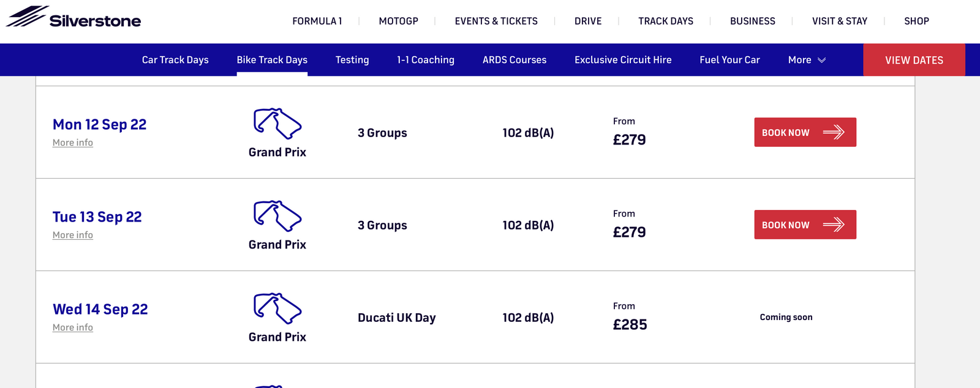The height and width of the screenshot is (388, 980).
Task: Open the Shop link
Action: tap(916, 21)
